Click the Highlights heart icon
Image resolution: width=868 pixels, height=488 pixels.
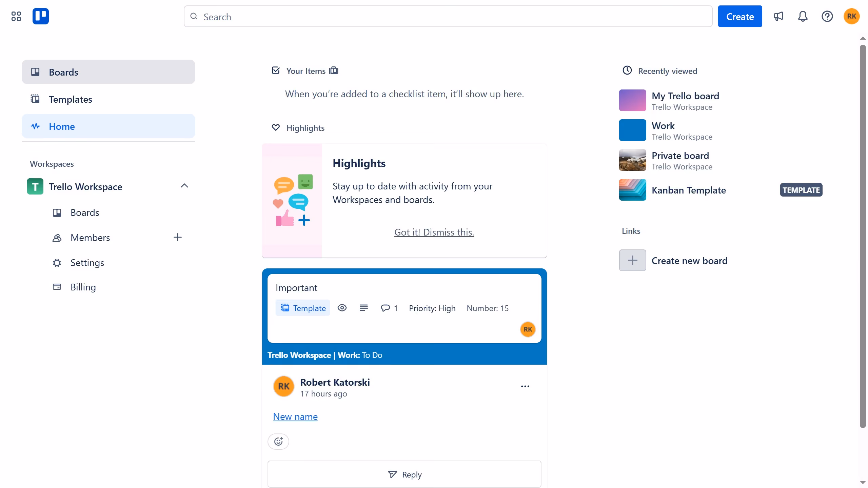pyautogui.click(x=276, y=127)
